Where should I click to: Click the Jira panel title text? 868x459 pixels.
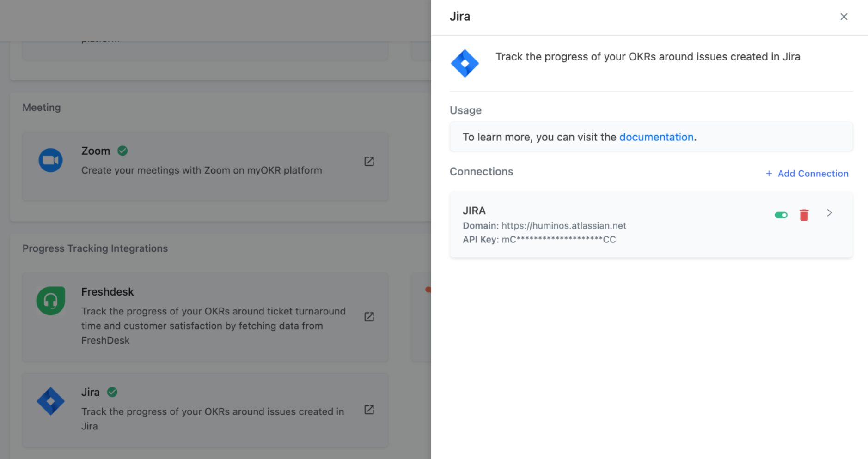[460, 17]
